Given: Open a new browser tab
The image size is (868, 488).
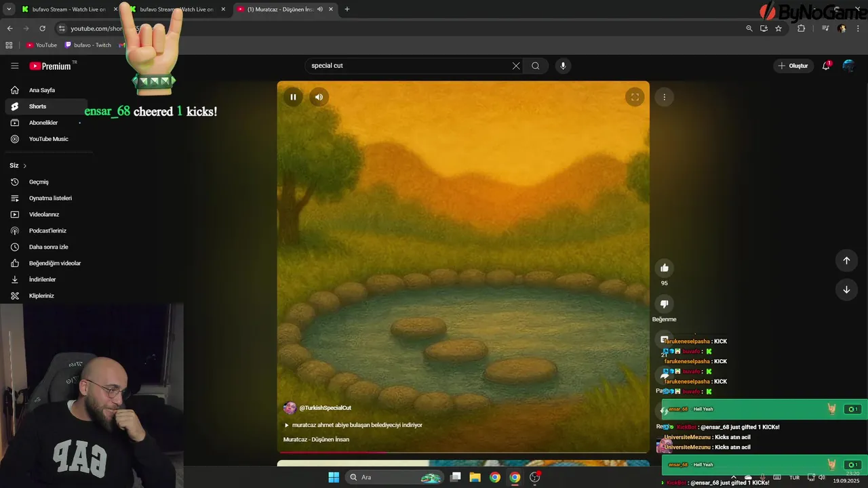Looking at the screenshot, I should click(x=347, y=9).
